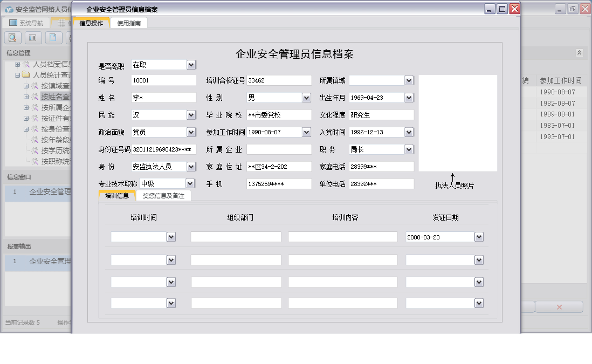Collapse the right panel using the chevron

(x=580, y=53)
